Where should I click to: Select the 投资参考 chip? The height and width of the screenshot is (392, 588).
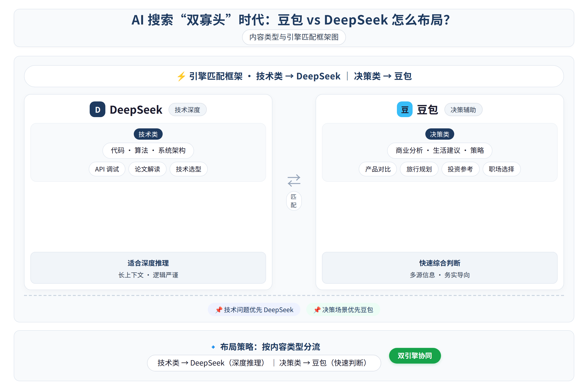coord(460,169)
